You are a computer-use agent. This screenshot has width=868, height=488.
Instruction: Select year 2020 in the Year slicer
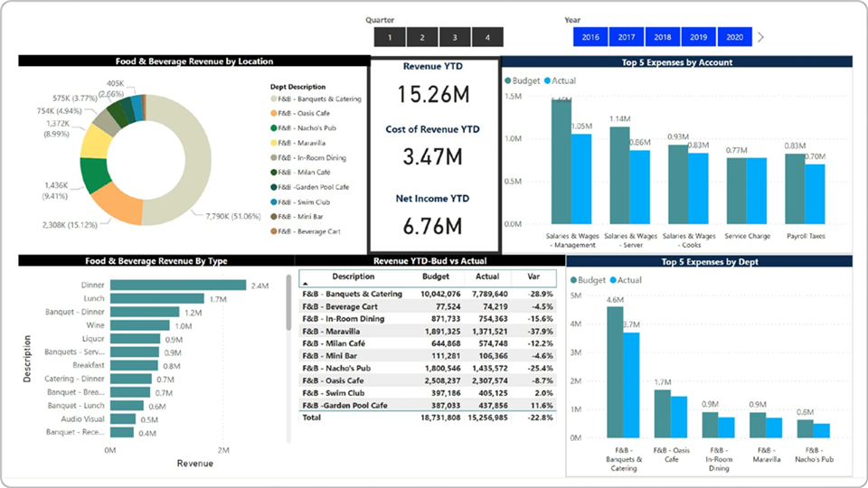coord(735,37)
